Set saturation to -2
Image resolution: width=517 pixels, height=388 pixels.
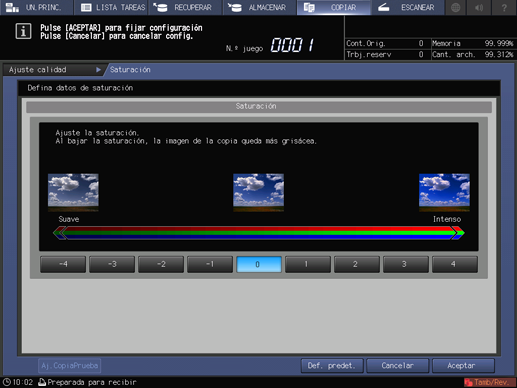(x=161, y=264)
